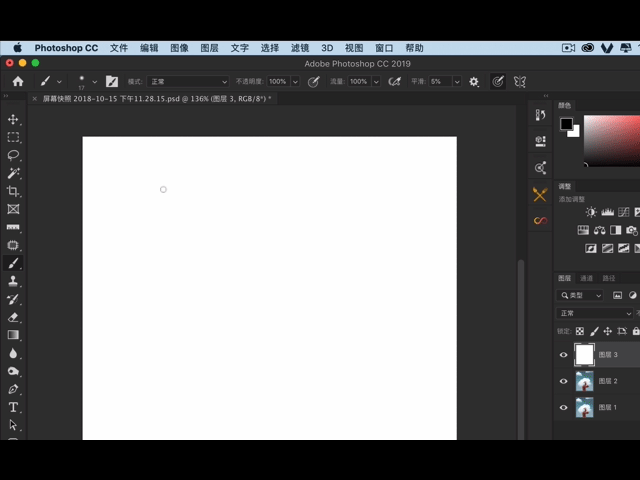
Task: Select the Move tool
Action: tap(13, 119)
